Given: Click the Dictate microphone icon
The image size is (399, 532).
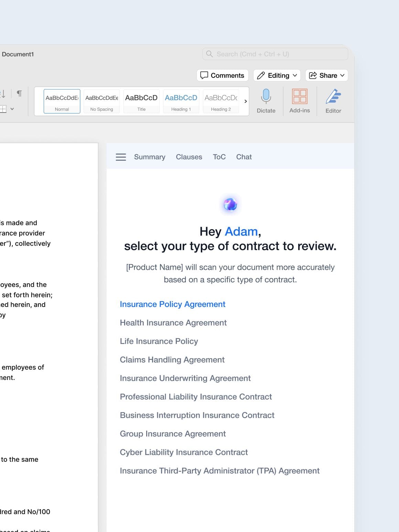Looking at the screenshot, I should tap(266, 97).
